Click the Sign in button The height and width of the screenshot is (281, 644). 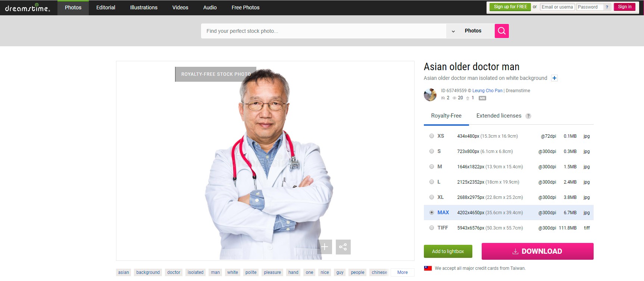(625, 7)
